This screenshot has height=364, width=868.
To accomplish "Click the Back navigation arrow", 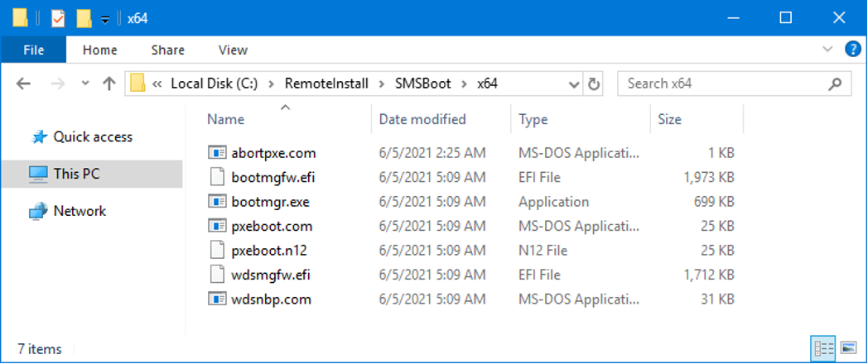I will click(23, 84).
